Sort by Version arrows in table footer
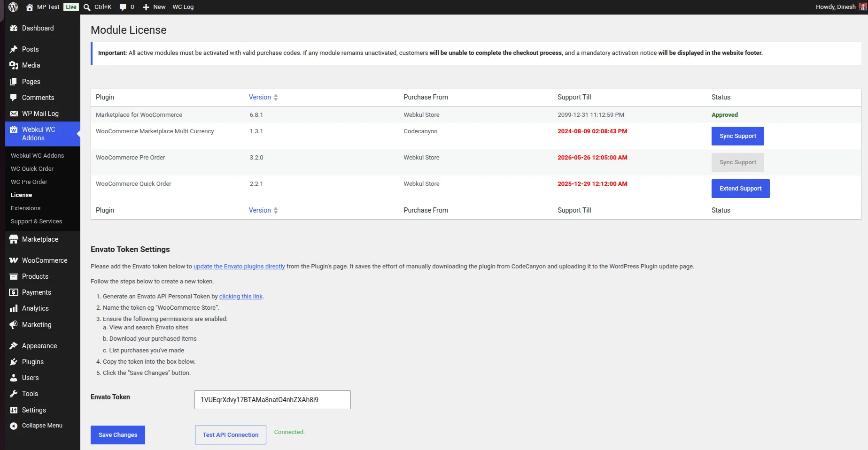 point(276,211)
